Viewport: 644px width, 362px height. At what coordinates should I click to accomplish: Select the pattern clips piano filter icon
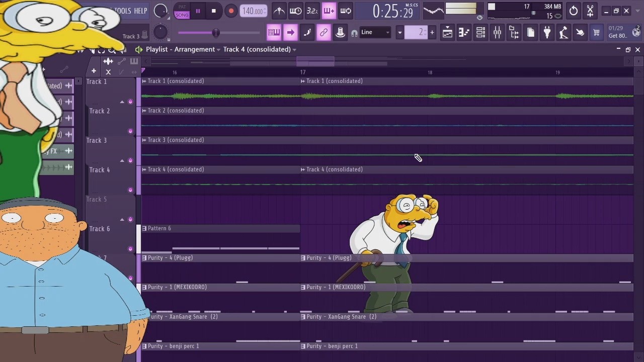[134, 61]
